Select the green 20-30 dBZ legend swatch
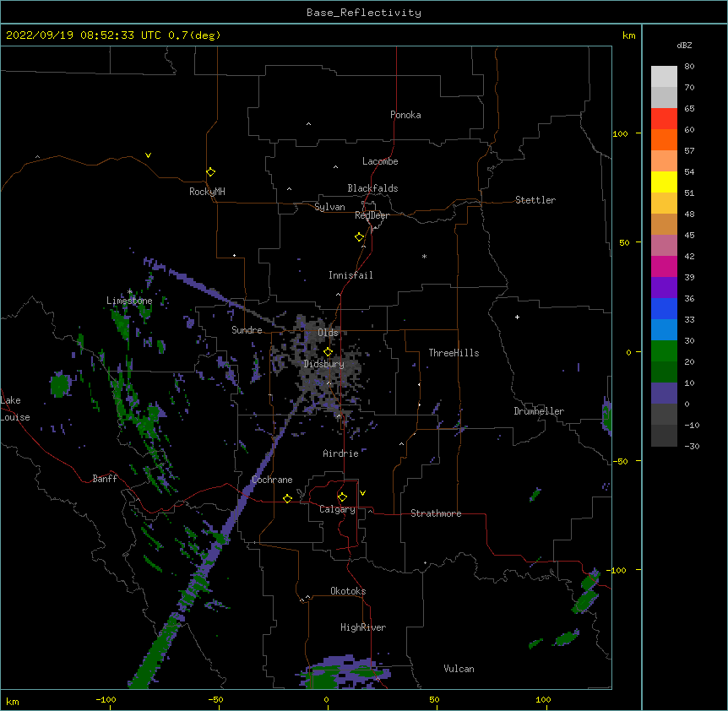This screenshot has height=711, width=728. tap(664, 351)
